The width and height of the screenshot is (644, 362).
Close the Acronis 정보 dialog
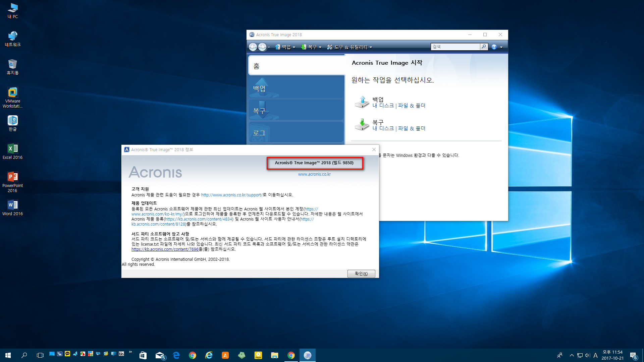374,150
